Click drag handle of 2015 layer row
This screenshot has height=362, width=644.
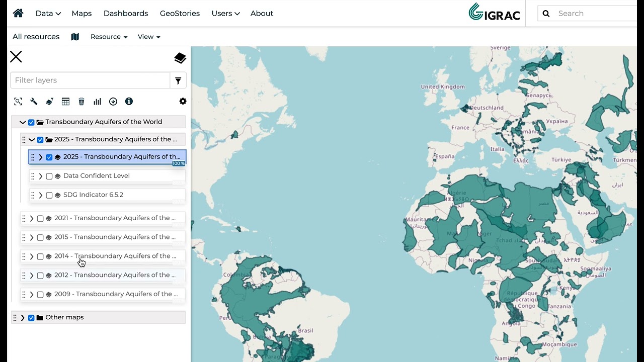pos(24,237)
